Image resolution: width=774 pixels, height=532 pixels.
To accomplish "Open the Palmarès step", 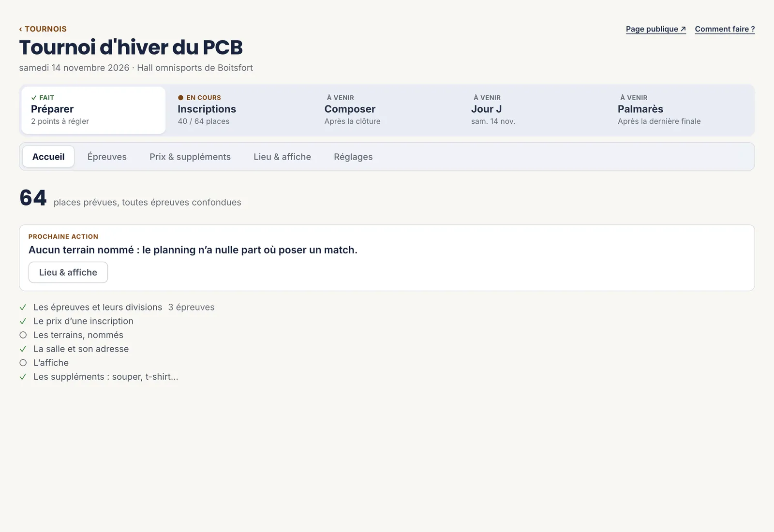I will point(680,110).
